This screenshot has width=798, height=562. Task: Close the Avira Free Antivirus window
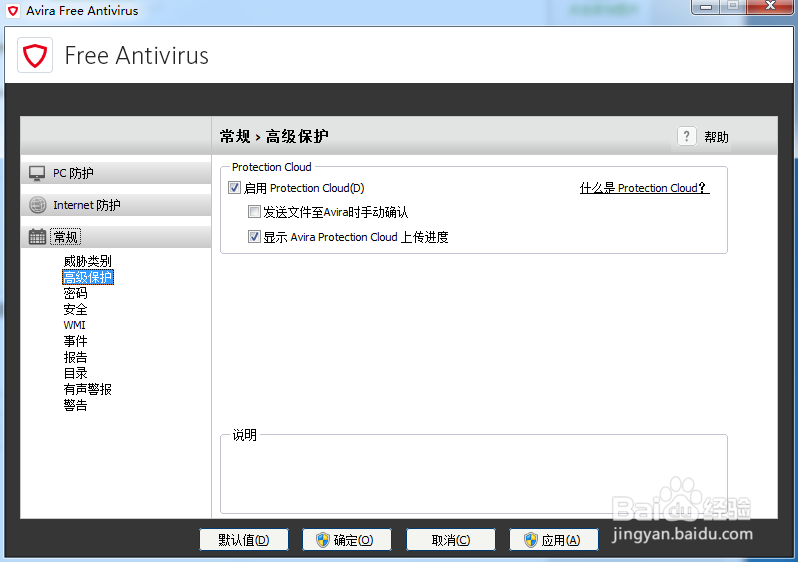click(x=770, y=7)
